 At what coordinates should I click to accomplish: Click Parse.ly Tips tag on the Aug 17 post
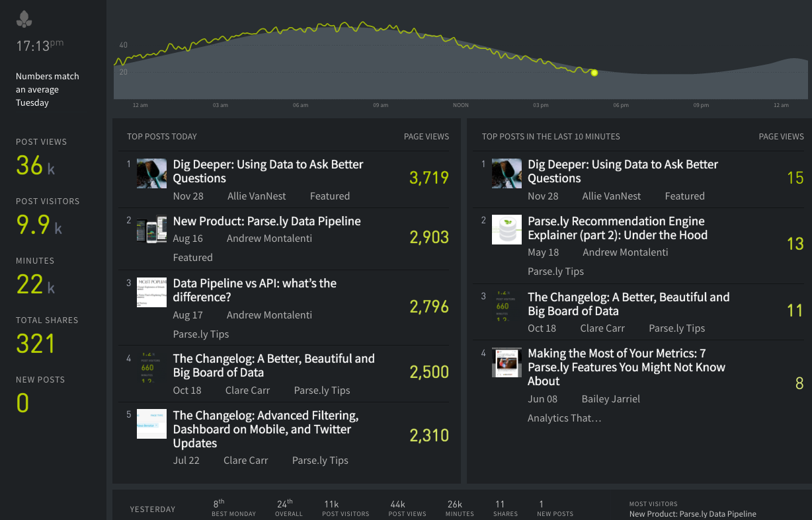click(x=201, y=334)
